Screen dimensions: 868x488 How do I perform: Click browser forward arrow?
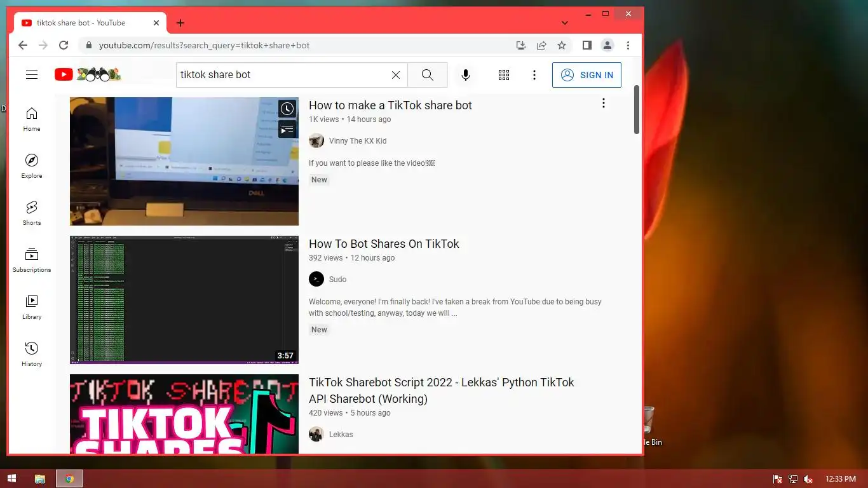tap(43, 45)
